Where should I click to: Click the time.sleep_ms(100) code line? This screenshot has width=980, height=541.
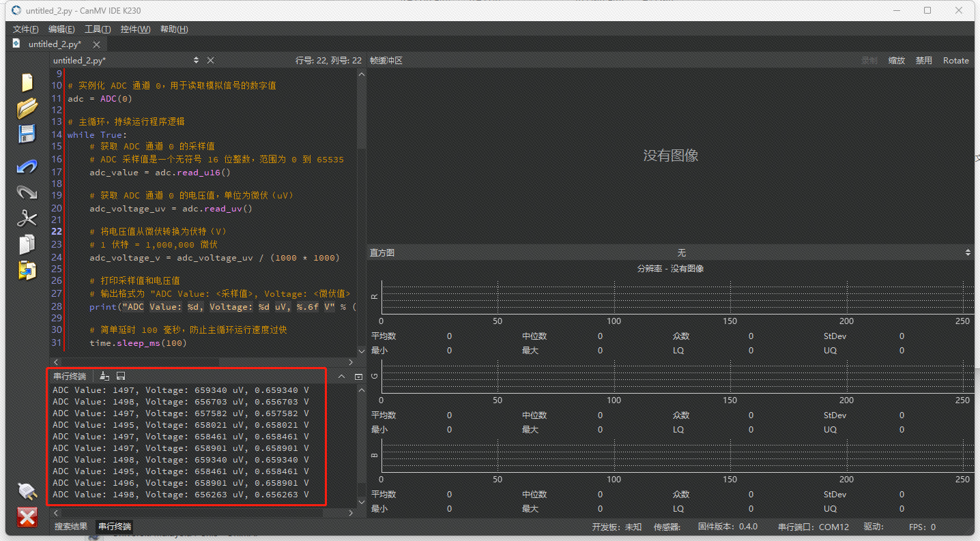(x=138, y=342)
